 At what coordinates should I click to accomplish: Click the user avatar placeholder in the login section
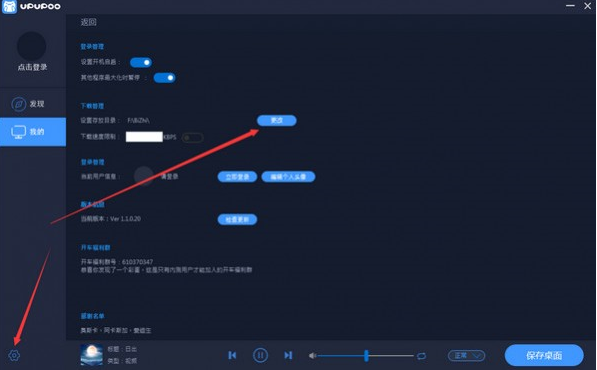pyautogui.click(x=144, y=176)
